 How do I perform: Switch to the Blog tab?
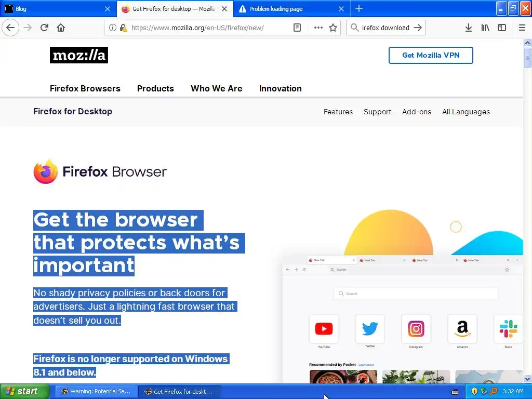pos(54,9)
